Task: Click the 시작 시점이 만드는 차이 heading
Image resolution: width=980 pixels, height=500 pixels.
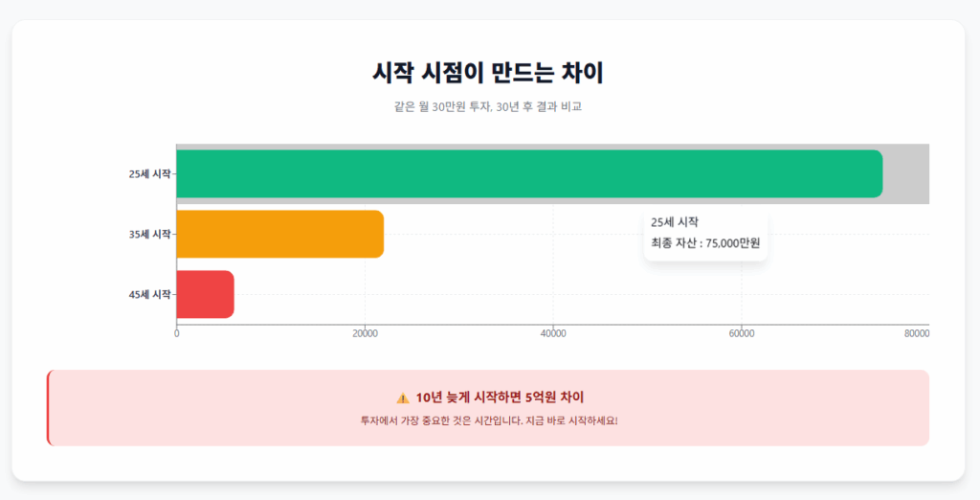Action: tap(488, 73)
